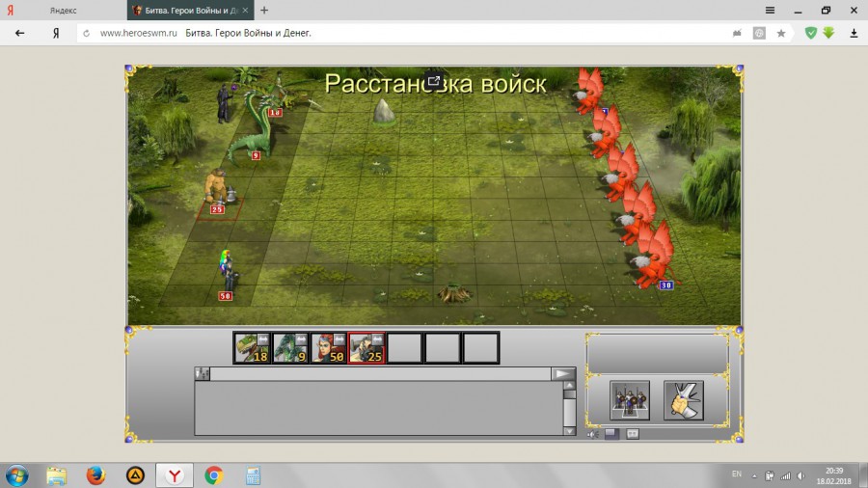Viewport: 868px width, 488px height.
Task: Switch to the Яндекс browser tab
Action: coord(63,11)
